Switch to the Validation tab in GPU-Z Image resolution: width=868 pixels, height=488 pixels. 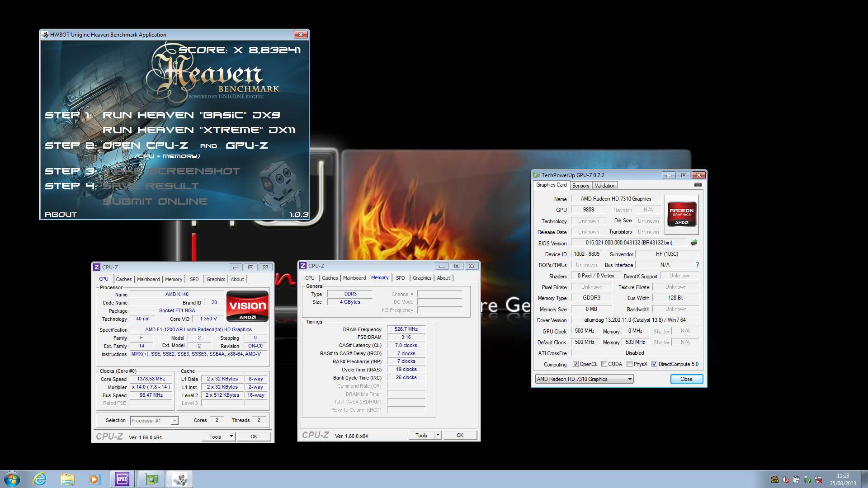(605, 186)
